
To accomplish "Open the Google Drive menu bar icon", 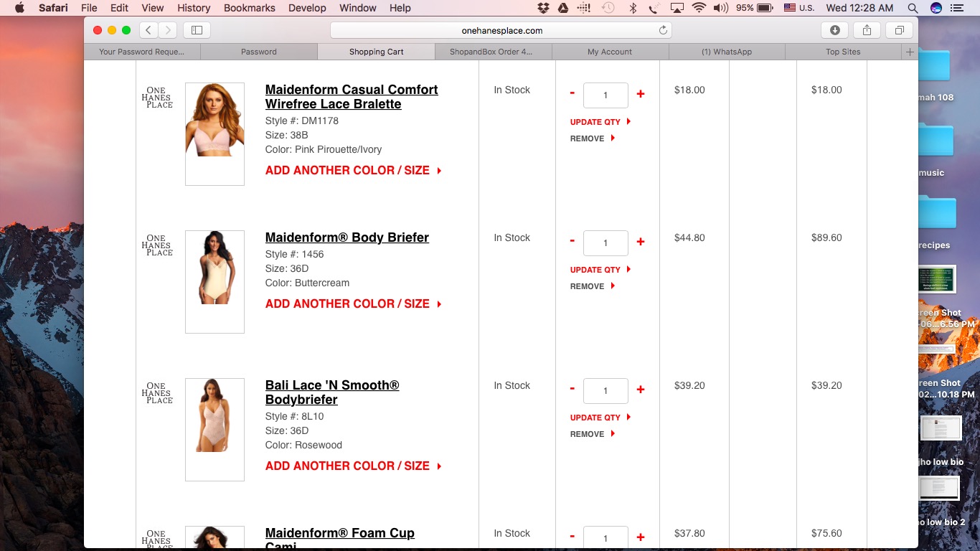I will (563, 8).
